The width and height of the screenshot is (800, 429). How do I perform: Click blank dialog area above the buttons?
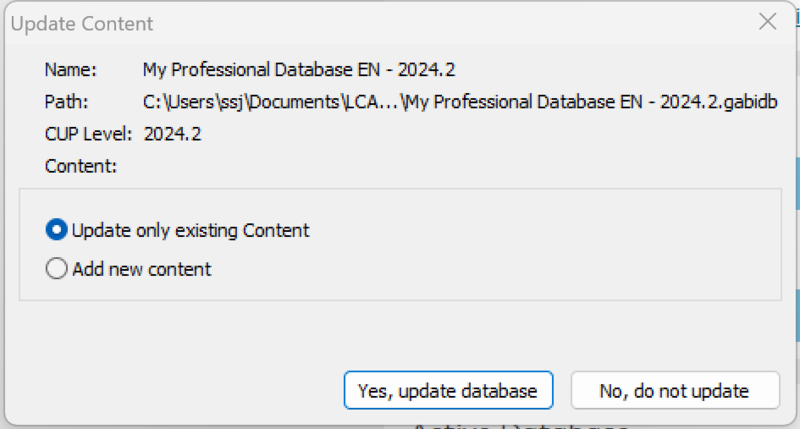coord(400,335)
